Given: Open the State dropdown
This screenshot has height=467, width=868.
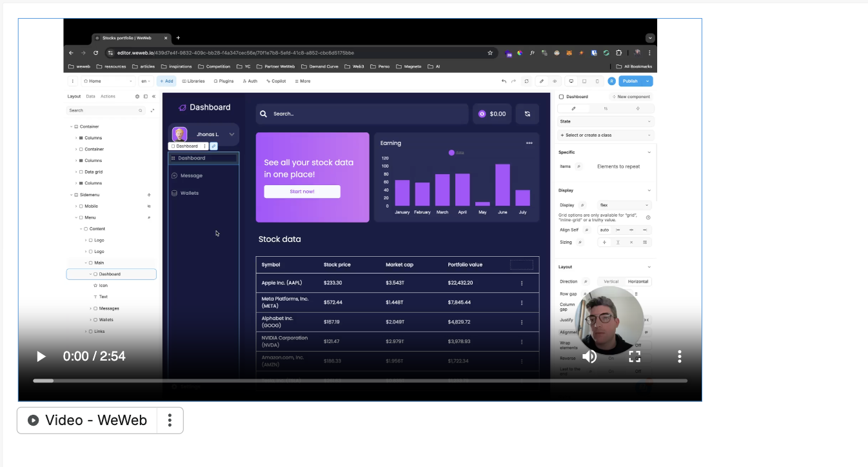Looking at the screenshot, I should 606,121.
